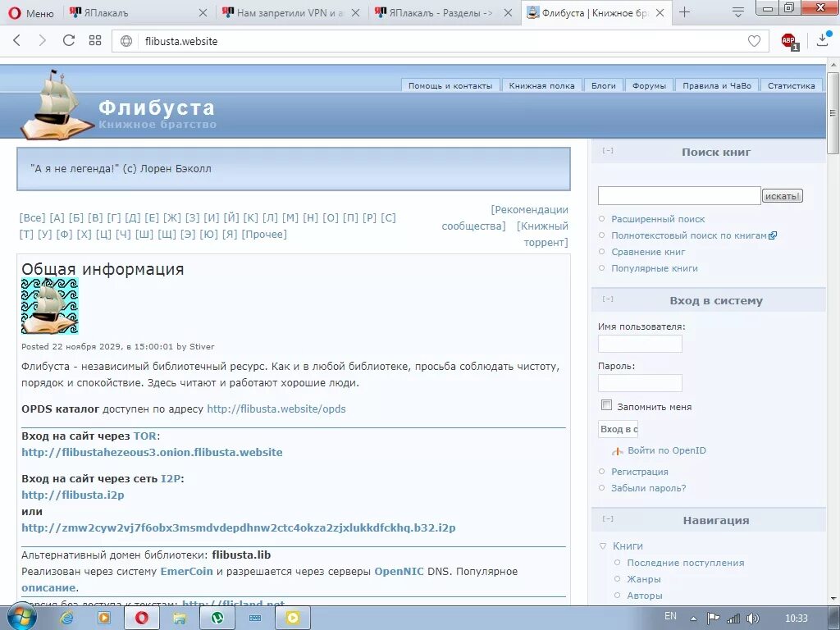Open the Opera Меню button

coord(32,13)
